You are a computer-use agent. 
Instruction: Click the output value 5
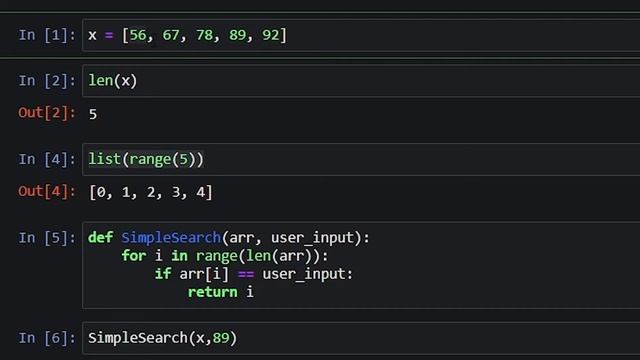(x=93, y=114)
